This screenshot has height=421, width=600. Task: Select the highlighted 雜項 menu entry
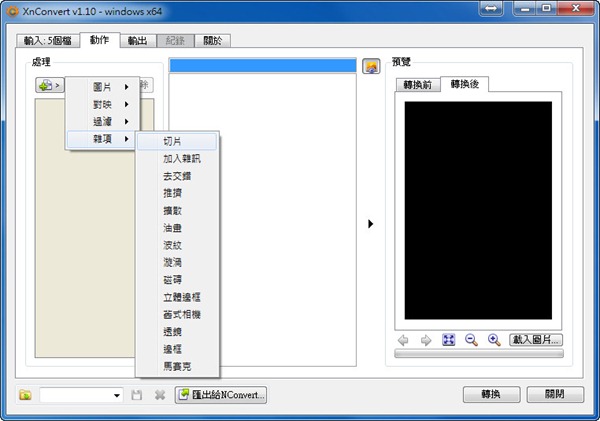[102, 139]
